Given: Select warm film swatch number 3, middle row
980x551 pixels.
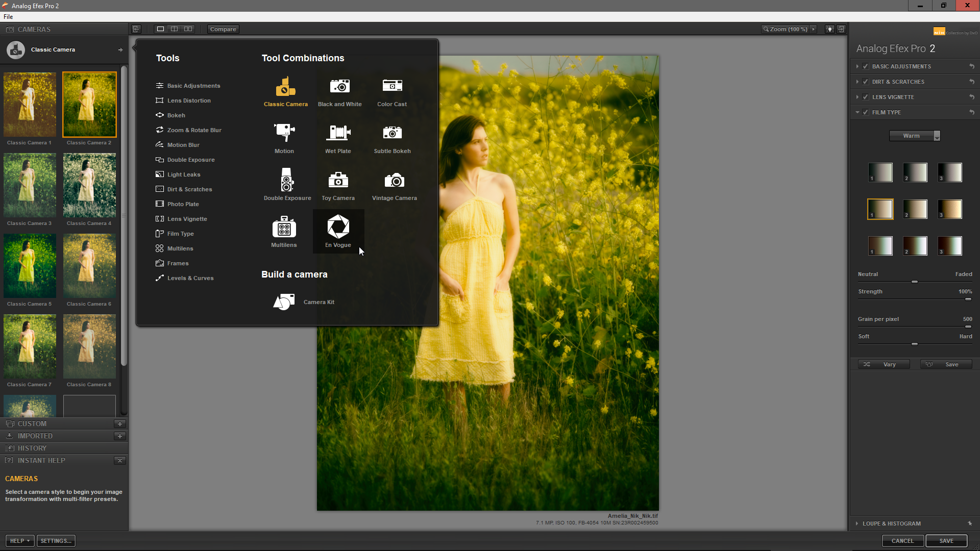Looking at the screenshot, I should 950,209.
